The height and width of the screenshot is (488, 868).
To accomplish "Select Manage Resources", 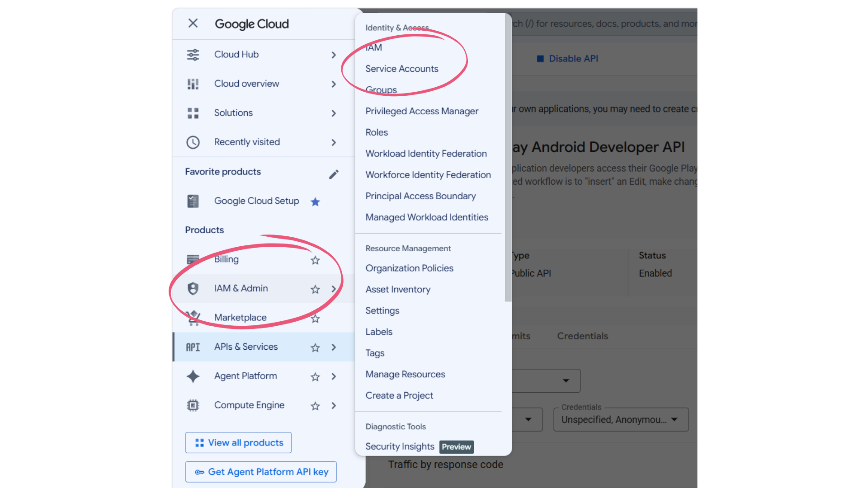I will [x=406, y=375].
